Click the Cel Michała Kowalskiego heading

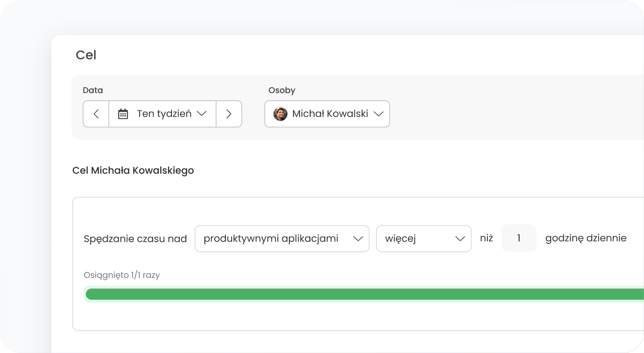133,170
